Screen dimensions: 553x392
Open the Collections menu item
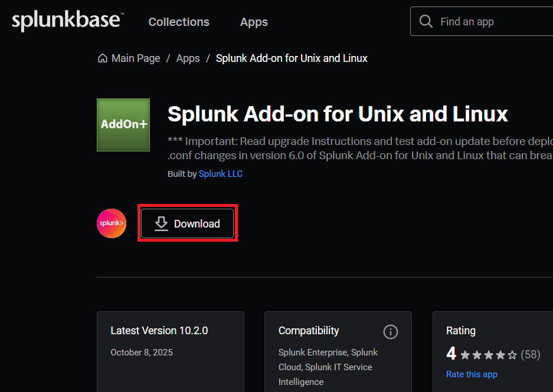[179, 22]
